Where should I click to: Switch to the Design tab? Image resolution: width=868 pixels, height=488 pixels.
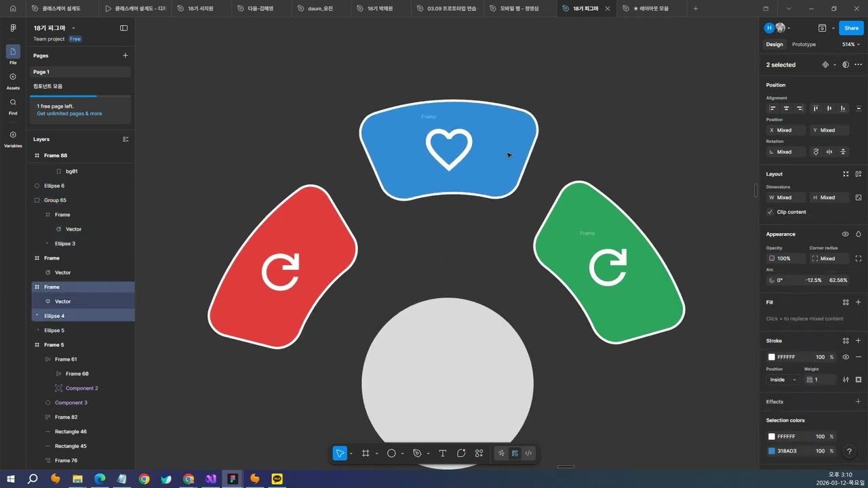tap(774, 45)
